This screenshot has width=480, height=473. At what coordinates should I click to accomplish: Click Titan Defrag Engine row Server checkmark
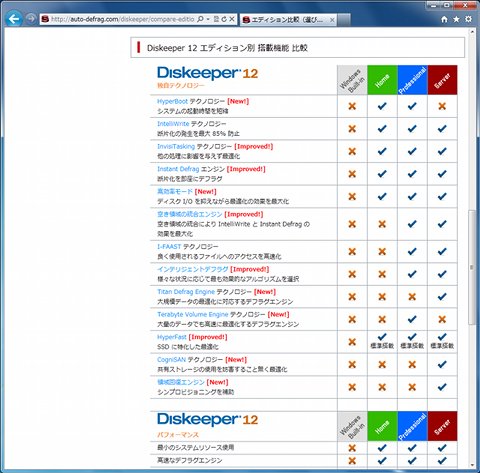tap(442, 296)
